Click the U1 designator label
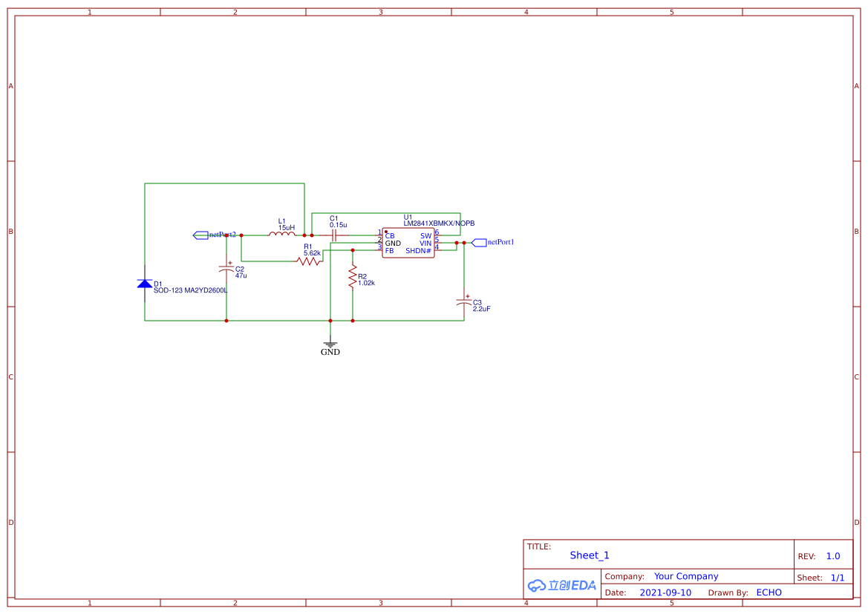 408,217
